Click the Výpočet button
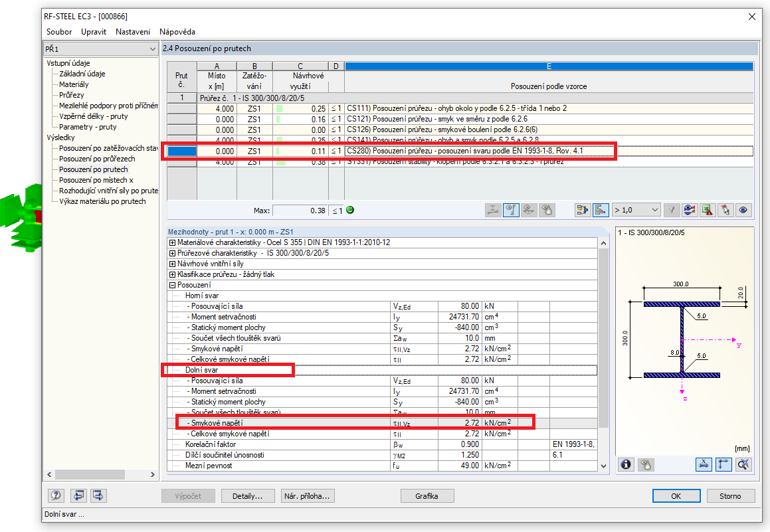 click(188, 496)
